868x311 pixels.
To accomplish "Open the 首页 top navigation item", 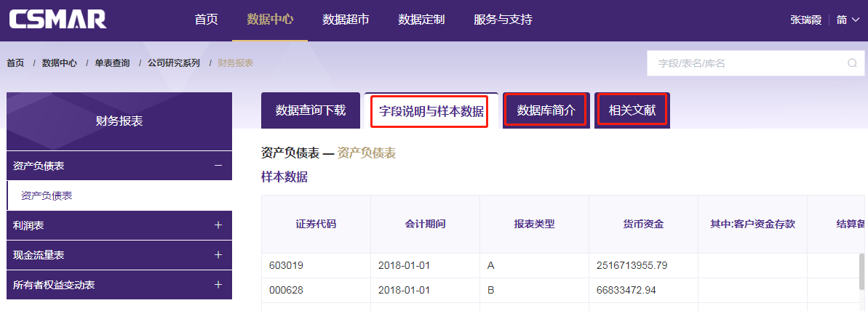I will [x=207, y=20].
